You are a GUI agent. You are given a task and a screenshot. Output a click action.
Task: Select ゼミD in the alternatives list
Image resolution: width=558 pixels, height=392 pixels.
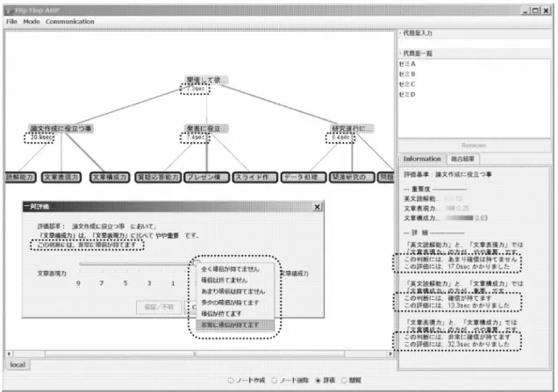point(475,95)
